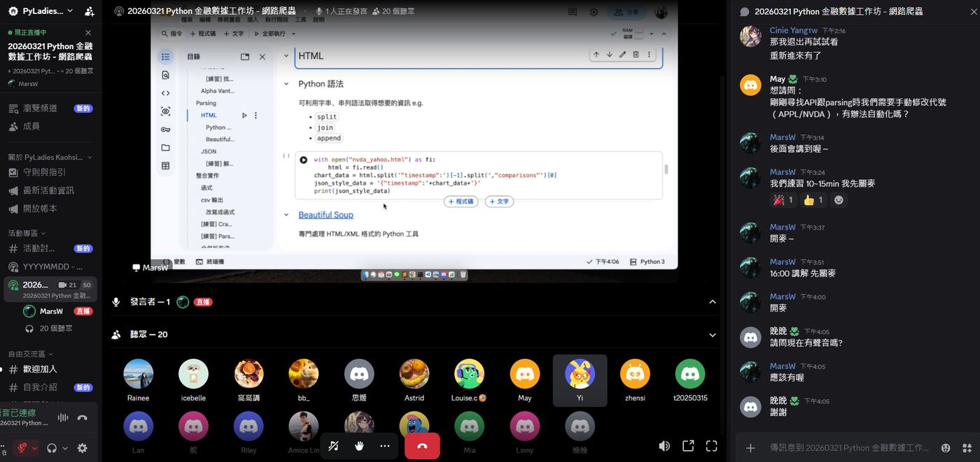Image resolution: width=980 pixels, height=462 pixels.
Task: Add a new reaction with smiley icon
Action: [x=839, y=200]
